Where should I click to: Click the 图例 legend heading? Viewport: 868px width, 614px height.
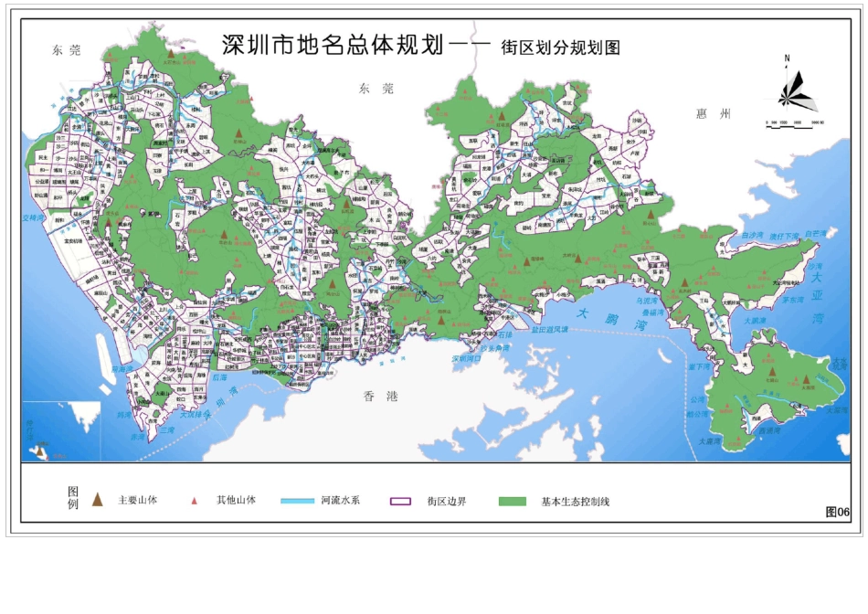coord(73,498)
